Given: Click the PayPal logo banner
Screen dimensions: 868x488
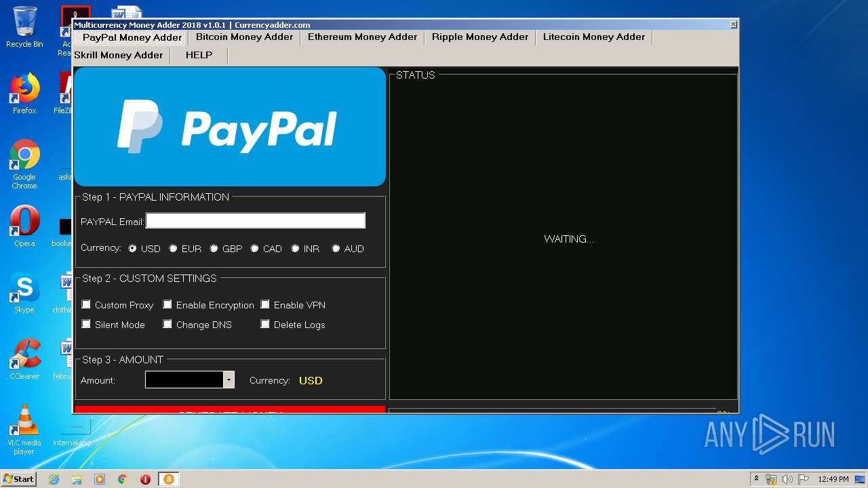Looking at the screenshot, I should (230, 127).
